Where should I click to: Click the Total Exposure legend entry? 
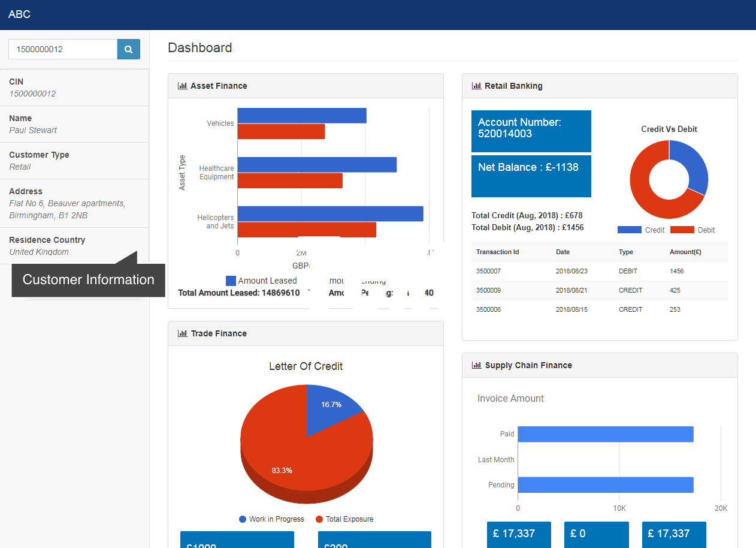[344, 519]
